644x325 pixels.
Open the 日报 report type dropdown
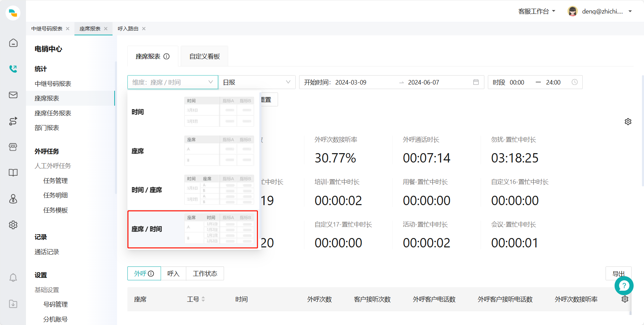pos(257,82)
